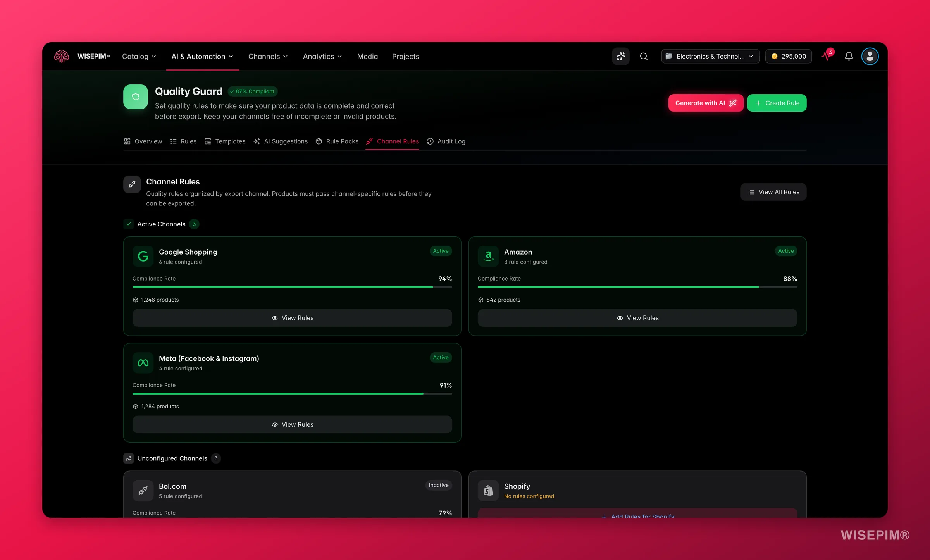Click the Meta compliance progress bar
The width and height of the screenshot is (930, 560).
click(x=292, y=394)
